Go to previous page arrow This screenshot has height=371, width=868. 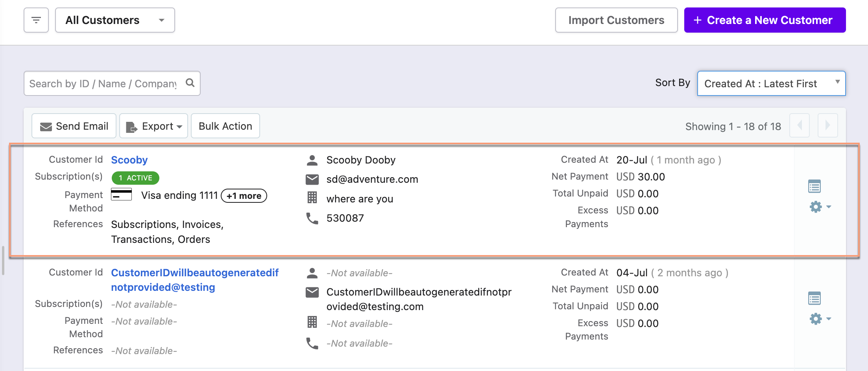799,126
